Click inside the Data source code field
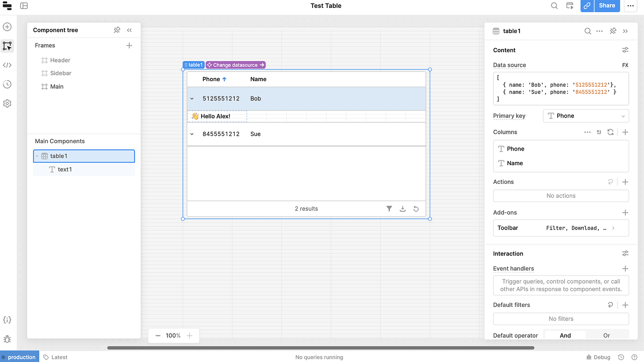The image size is (644, 362). point(560,89)
